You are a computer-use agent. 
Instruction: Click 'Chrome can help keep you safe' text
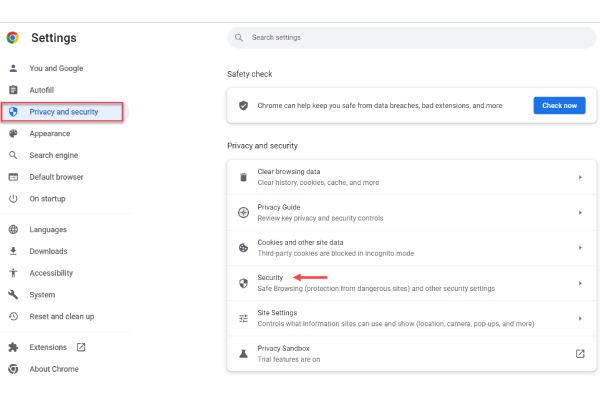click(380, 105)
